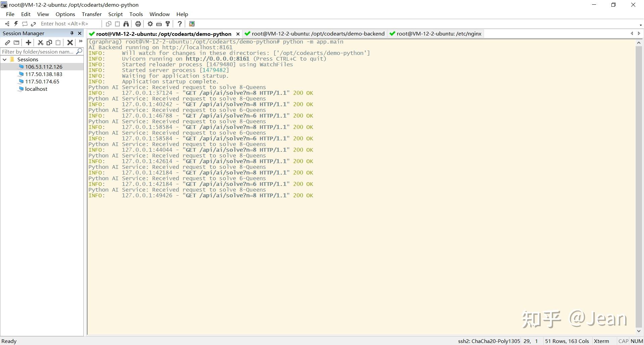
Task: Click Connect in Tab icon in Session Manager
Action: pyautogui.click(x=16, y=43)
